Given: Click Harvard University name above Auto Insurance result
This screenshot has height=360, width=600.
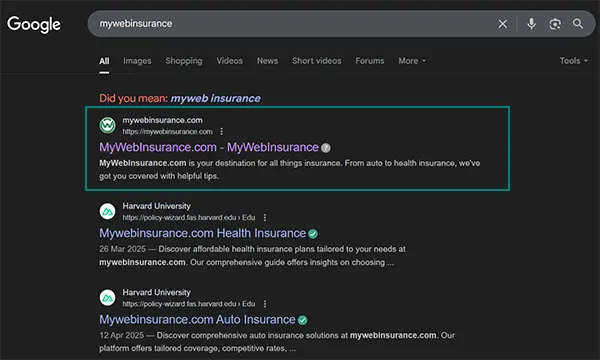Looking at the screenshot, I should 157,292.
